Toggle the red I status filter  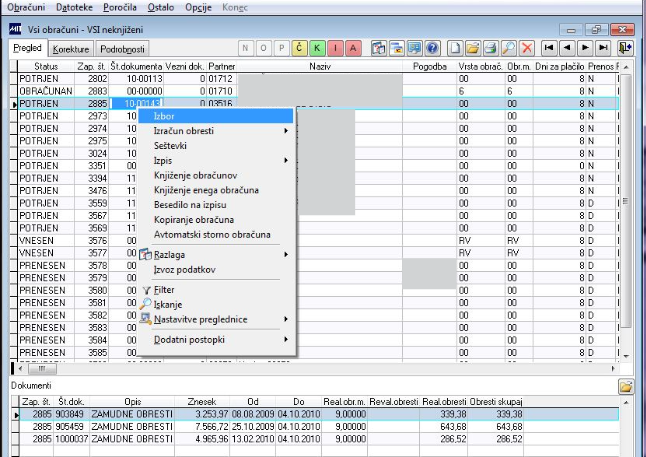(x=335, y=48)
